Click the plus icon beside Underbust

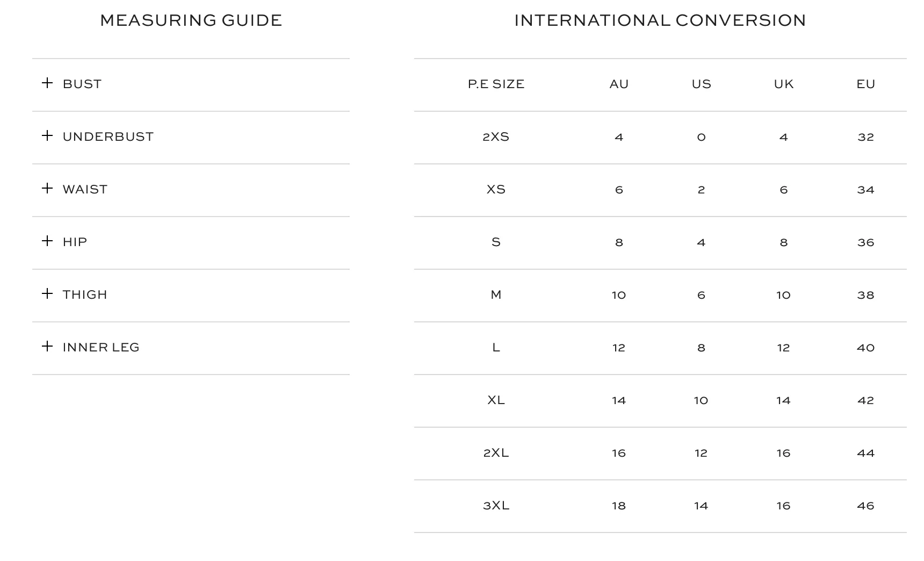coord(47,135)
